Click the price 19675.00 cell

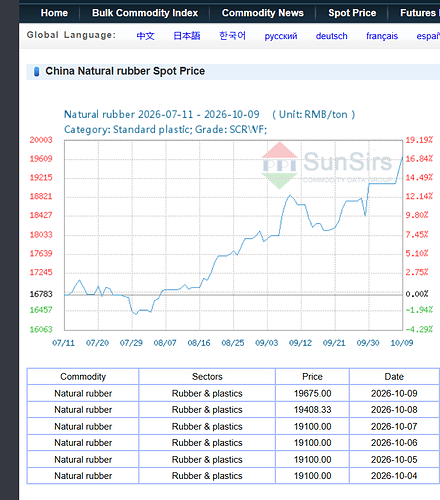312,393
